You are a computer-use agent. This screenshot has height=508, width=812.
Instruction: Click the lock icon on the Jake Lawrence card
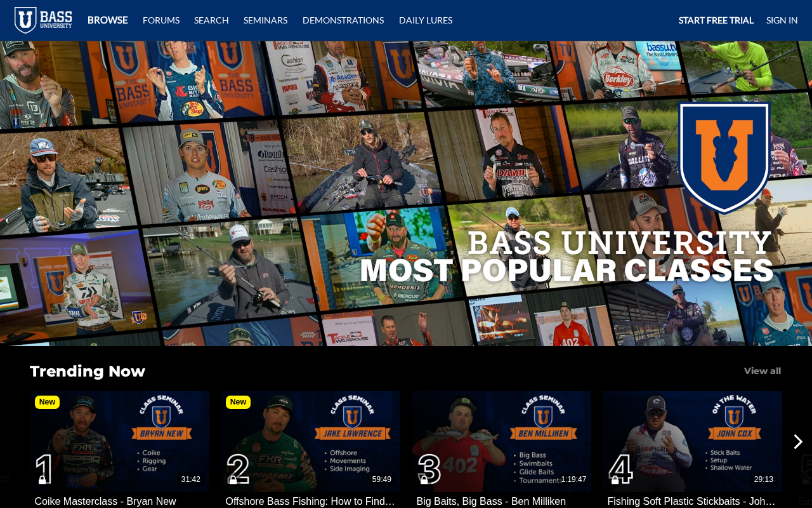coord(233,480)
